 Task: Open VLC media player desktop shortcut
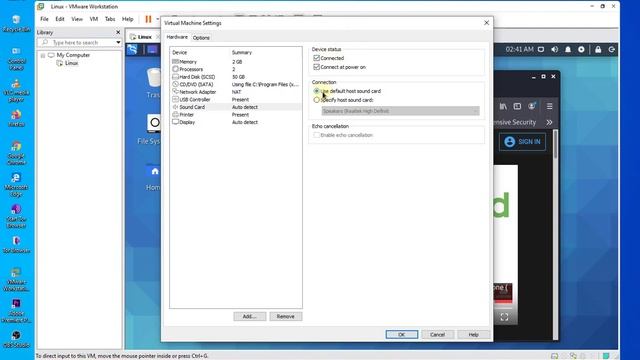[16, 89]
